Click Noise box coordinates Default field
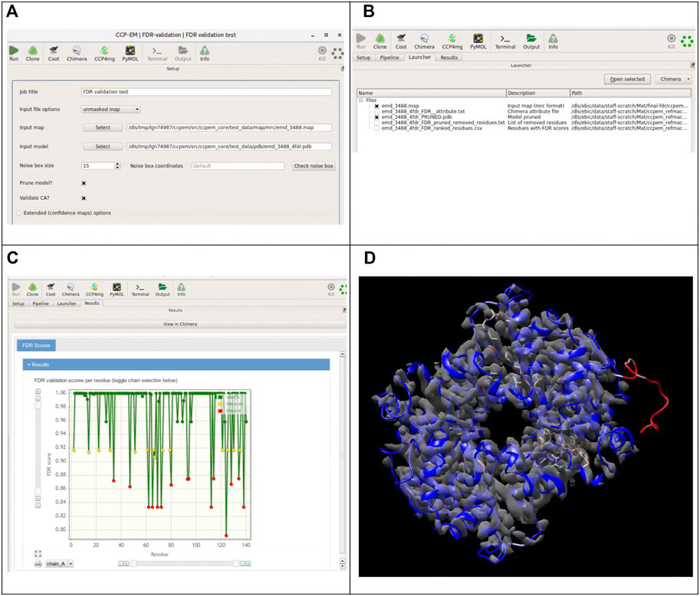Viewport: 700px width, 596px height. coord(238,166)
